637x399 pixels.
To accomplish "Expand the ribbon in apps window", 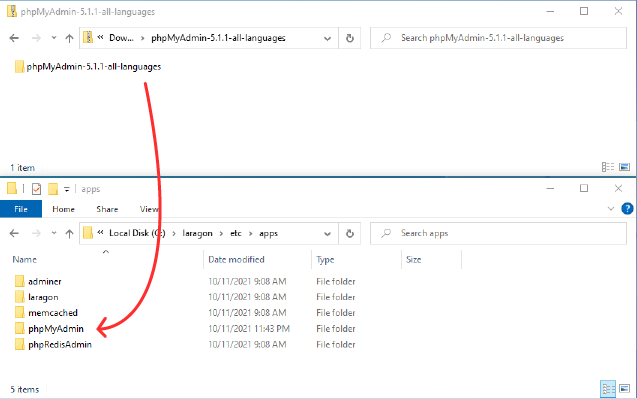I will (611, 209).
